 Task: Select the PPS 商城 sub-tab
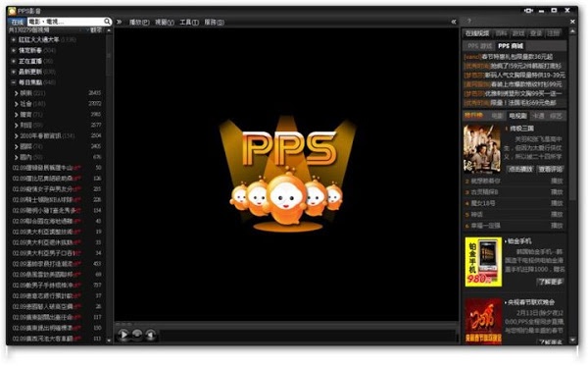(x=511, y=46)
